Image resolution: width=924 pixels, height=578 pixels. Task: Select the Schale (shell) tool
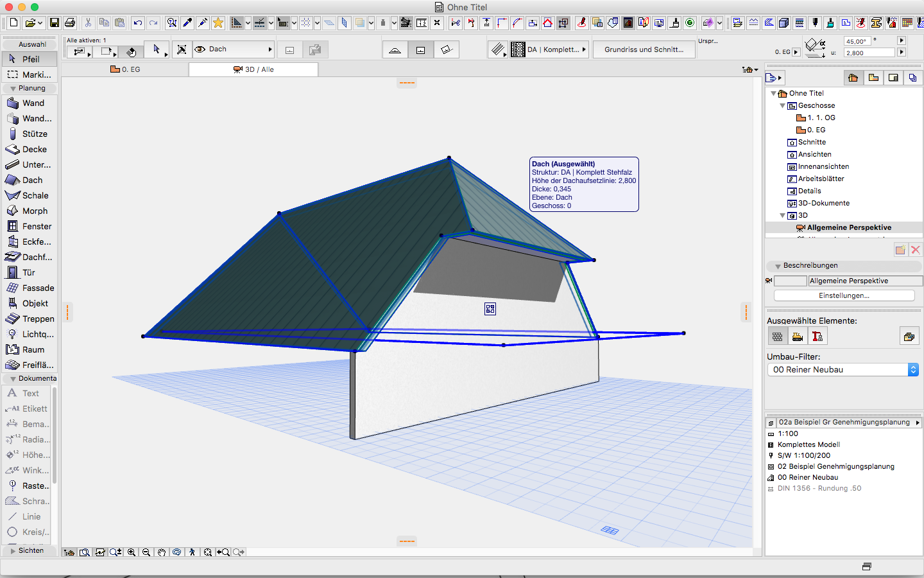30,195
